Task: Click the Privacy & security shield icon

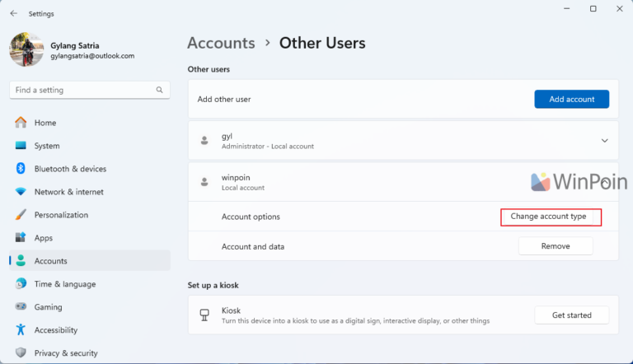Action: coord(21,353)
